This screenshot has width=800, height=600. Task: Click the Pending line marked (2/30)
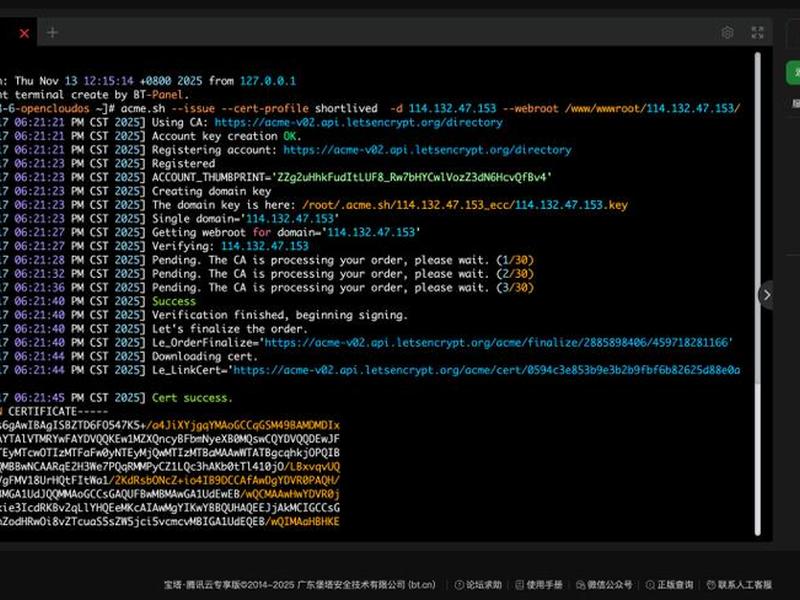[x=343, y=274]
